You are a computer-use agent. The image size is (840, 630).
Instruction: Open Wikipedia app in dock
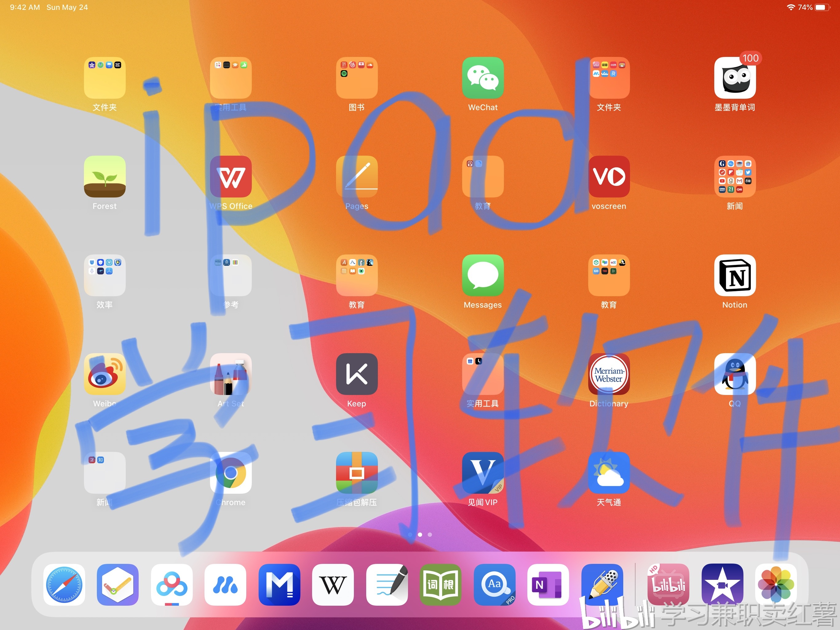point(333,585)
